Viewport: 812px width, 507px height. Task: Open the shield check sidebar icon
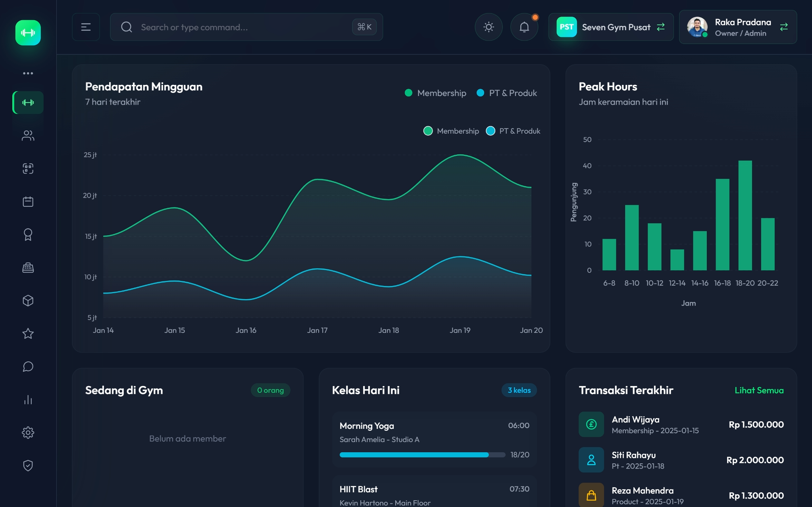coord(28,465)
